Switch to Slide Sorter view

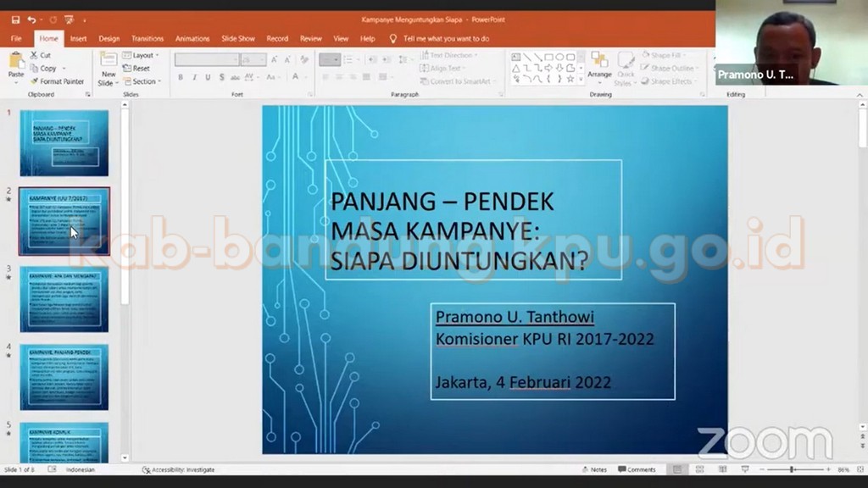point(699,469)
